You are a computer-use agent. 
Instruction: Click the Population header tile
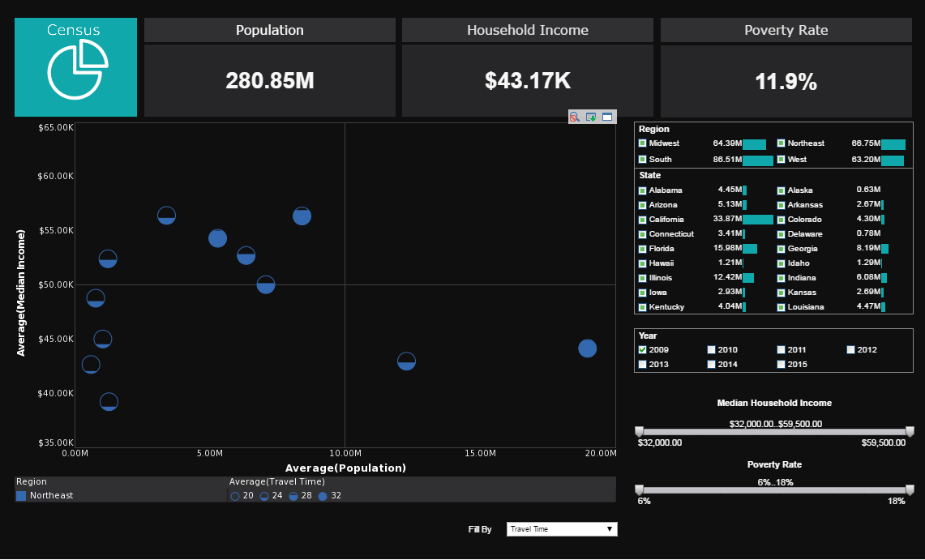pos(270,30)
